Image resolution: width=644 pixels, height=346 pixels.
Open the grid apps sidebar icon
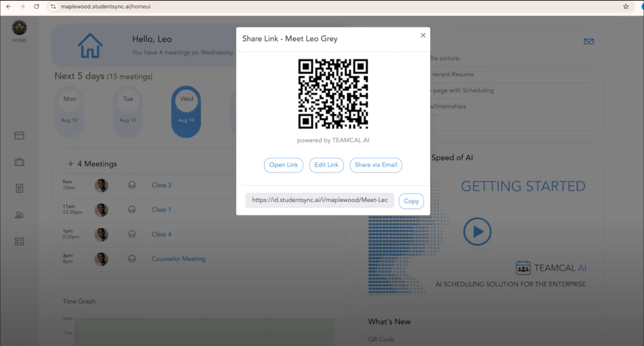[x=19, y=241]
